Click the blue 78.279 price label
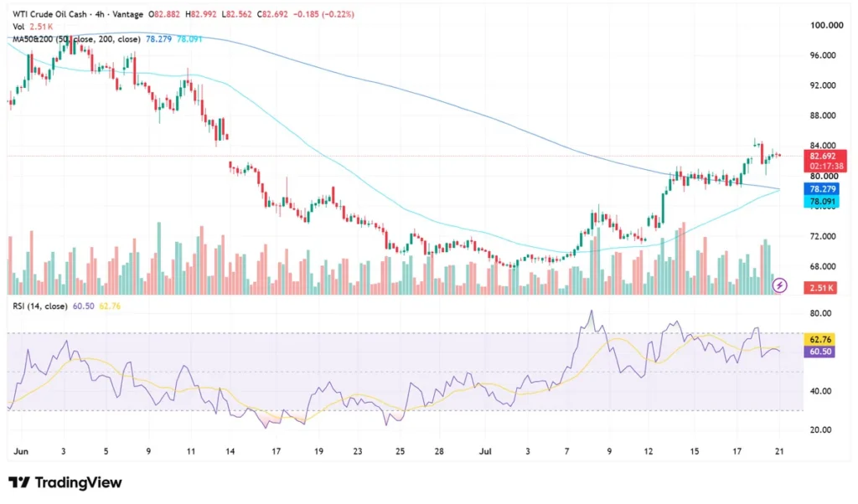The image size is (858, 504). tap(823, 189)
